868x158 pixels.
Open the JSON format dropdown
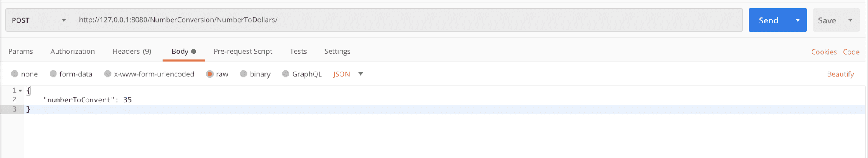click(x=348, y=74)
